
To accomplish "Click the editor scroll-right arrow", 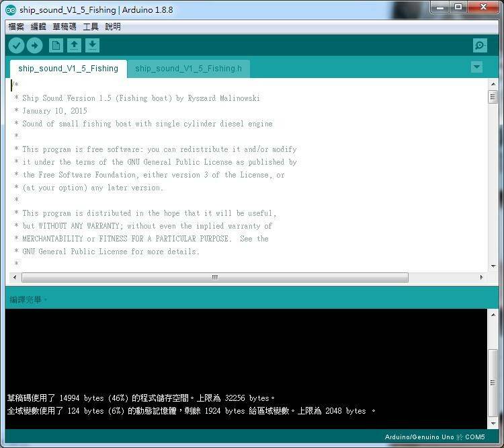I will (x=481, y=277).
